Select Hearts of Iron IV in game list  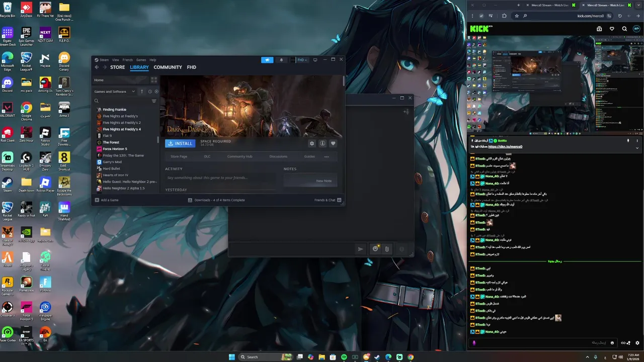pyautogui.click(x=116, y=175)
